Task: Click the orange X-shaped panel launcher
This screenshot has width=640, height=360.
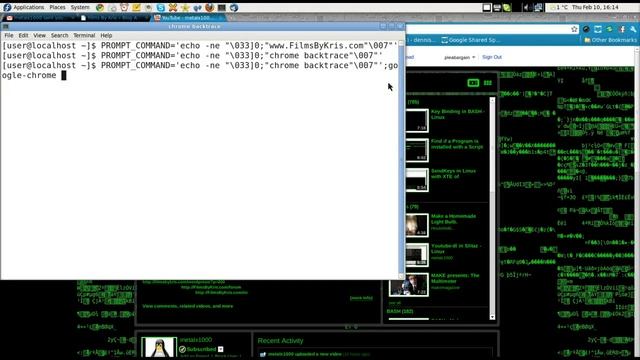Action: (173, 7)
